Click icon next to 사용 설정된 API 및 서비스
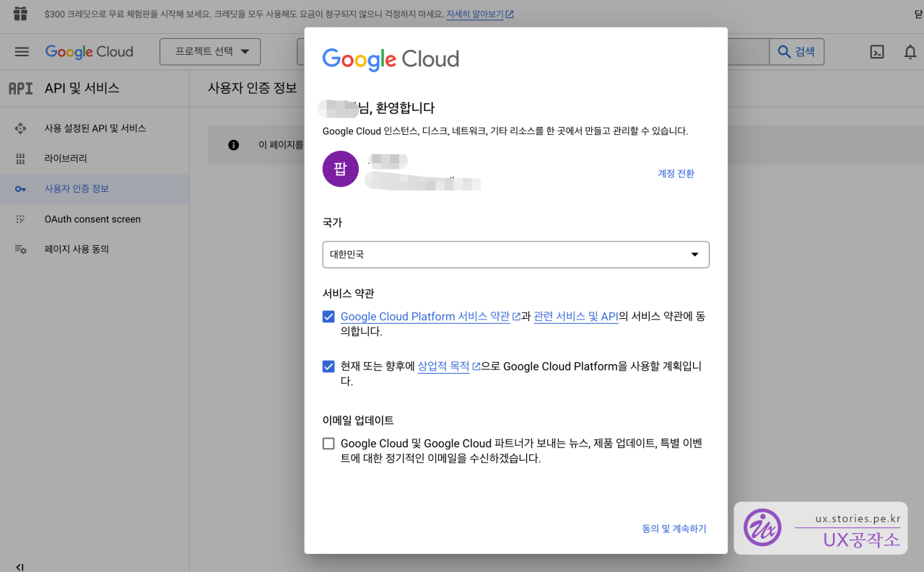924x572 pixels. click(x=20, y=128)
